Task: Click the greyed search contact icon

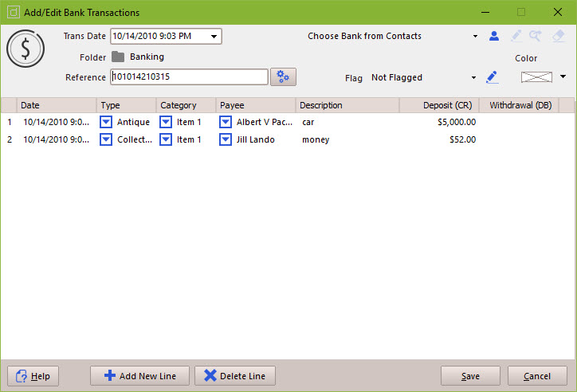Action: coord(536,36)
